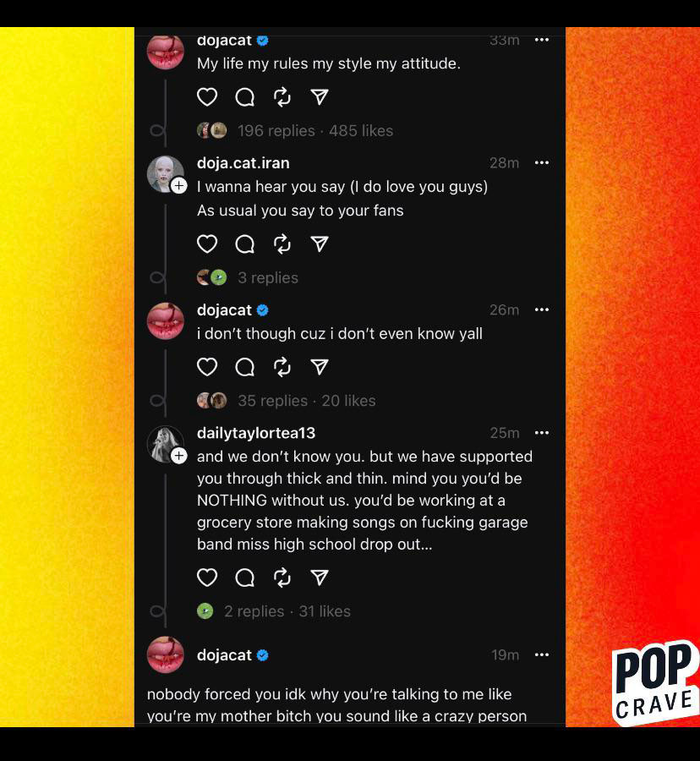700x761 pixels.
Task: View 35 replies under "i don't though"
Action: pos(272,401)
